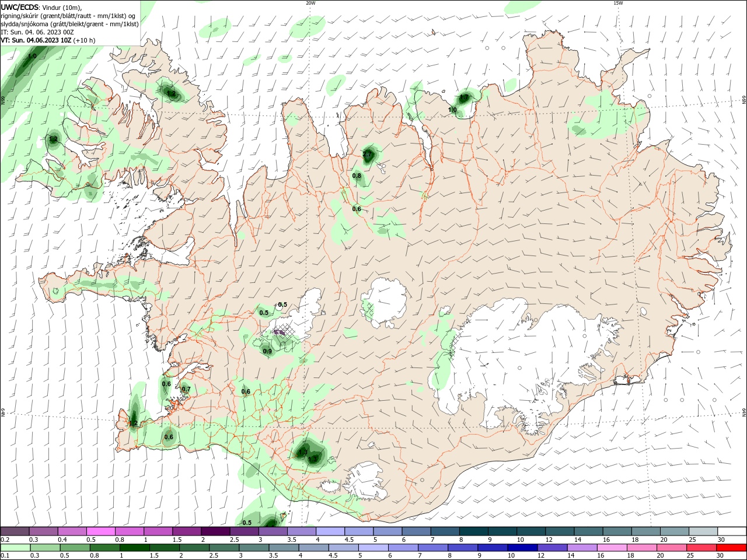Click the '0.9' precipitation value on the map
The image size is (747, 560).
pyautogui.click(x=267, y=351)
